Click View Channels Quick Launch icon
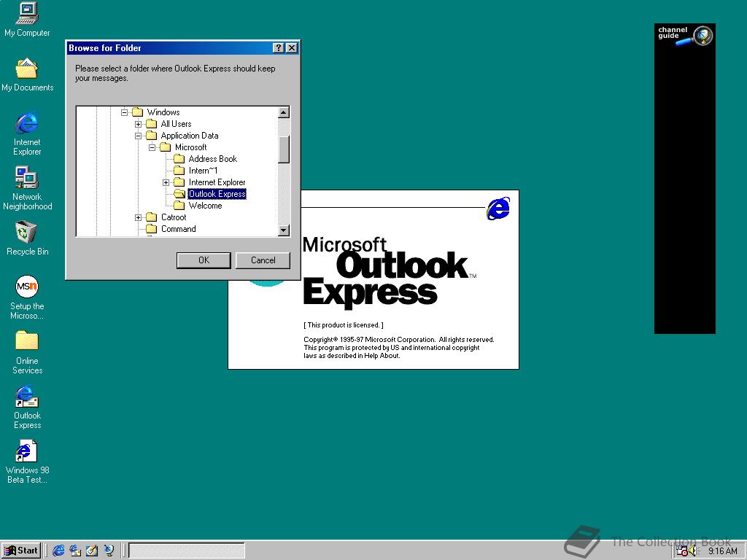Viewport: 747px width, 560px height. tap(109, 551)
